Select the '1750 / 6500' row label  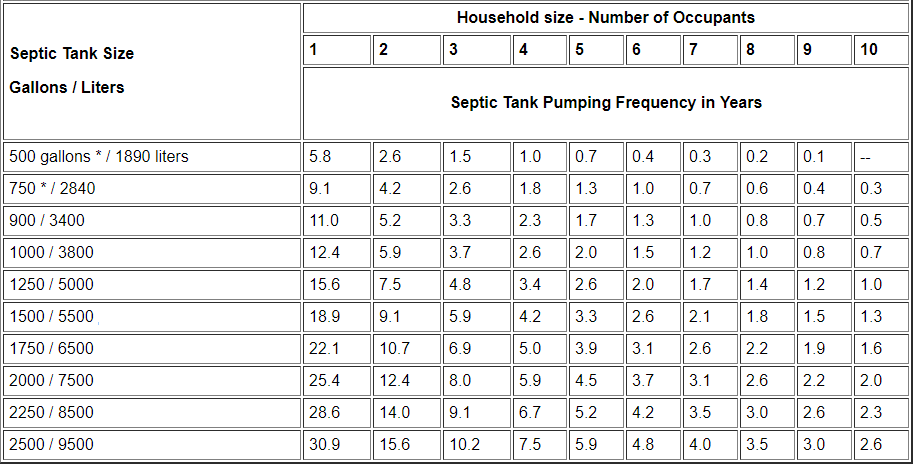[x=51, y=348]
